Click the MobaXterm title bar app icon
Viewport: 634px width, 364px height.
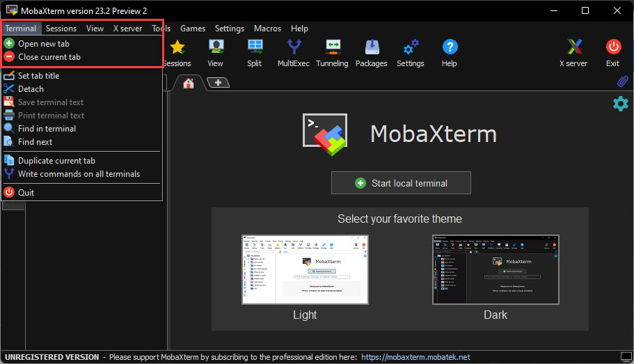click(x=11, y=10)
